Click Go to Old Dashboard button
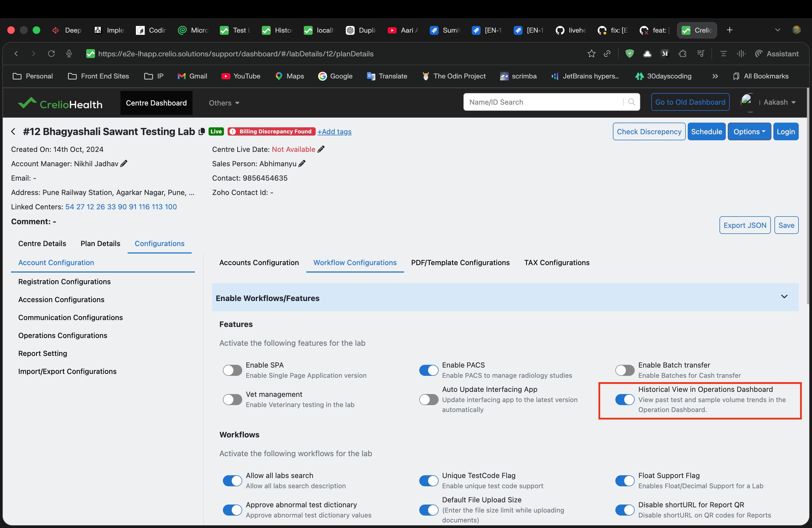 tap(690, 102)
